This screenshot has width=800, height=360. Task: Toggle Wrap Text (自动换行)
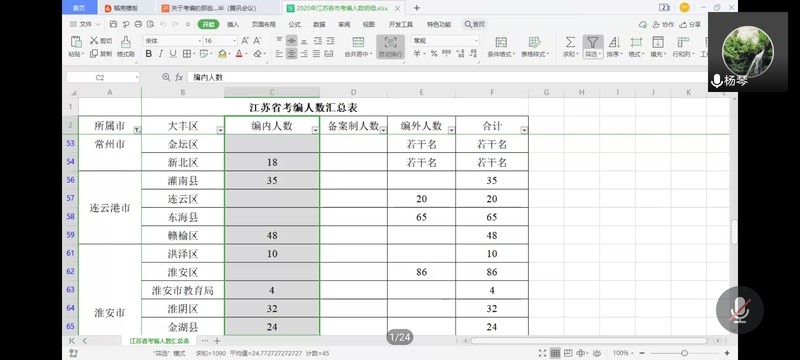point(390,46)
